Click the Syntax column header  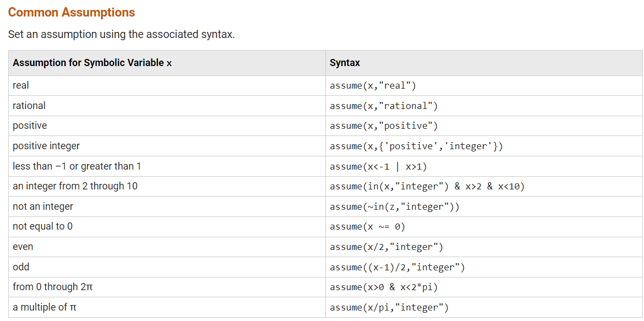point(345,63)
